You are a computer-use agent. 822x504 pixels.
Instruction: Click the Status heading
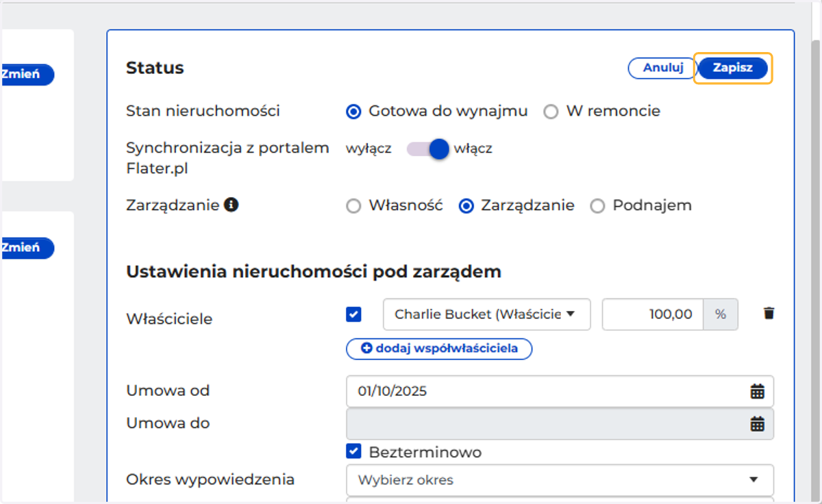155,68
